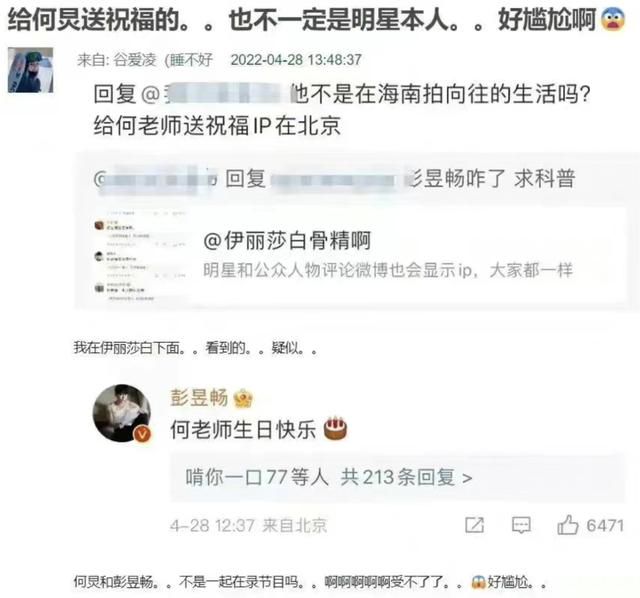Click the scared emoji before 好尴尬

click(x=478, y=582)
